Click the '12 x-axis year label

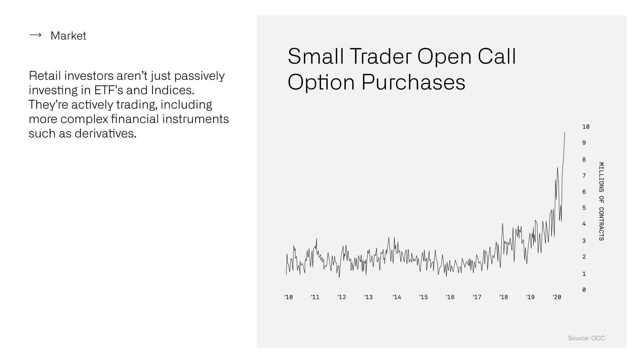pos(341,297)
